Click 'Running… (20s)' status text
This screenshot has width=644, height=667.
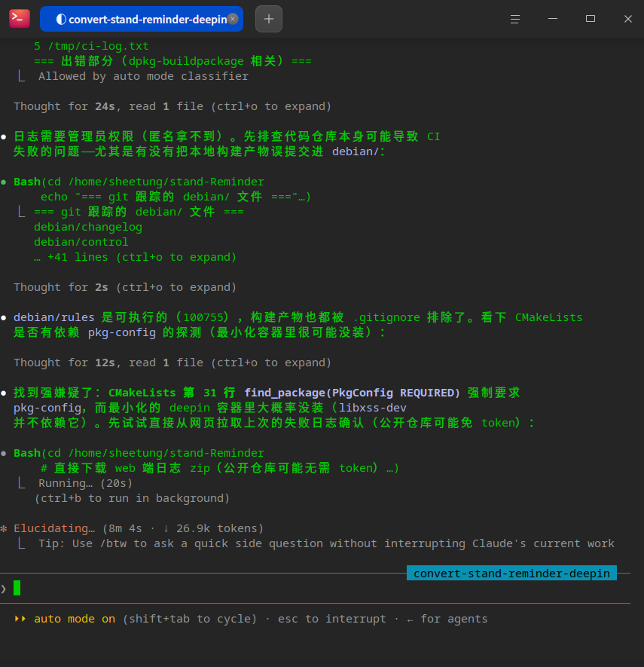tap(85, 483)
